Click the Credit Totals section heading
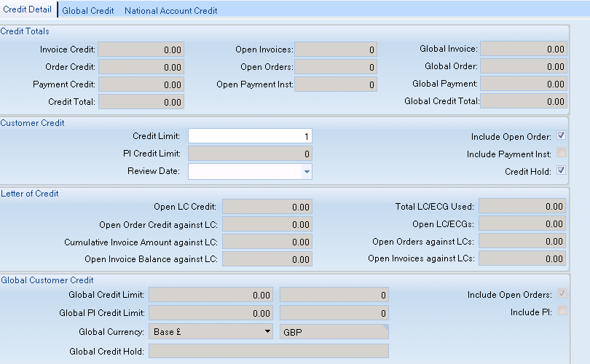The width and height of the screenshot is (590, 364). click(x=25, y=31)
